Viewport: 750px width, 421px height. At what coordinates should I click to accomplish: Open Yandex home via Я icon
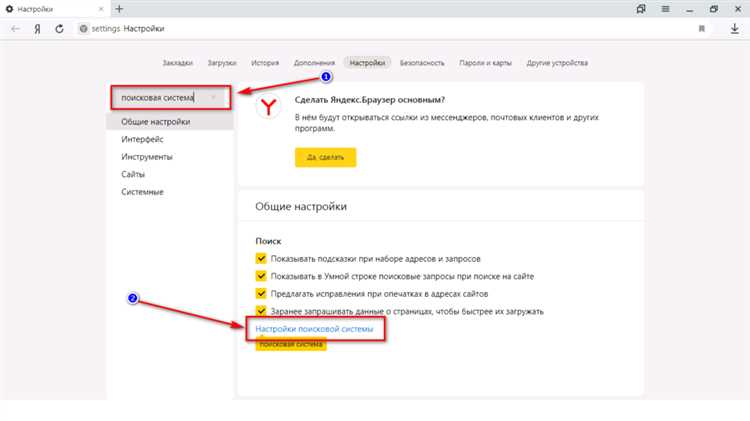coord(37,29)
